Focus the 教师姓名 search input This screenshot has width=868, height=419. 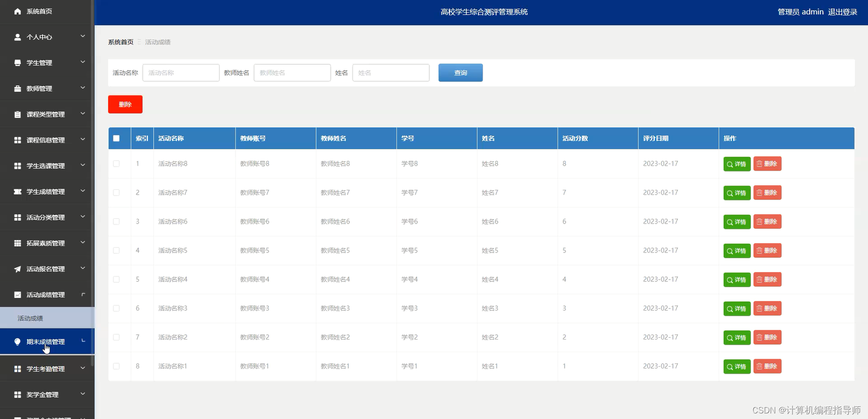click(292, 72)
